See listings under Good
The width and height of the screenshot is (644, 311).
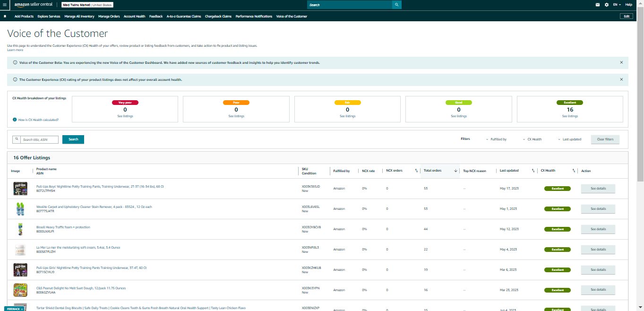tap(459, 116)
